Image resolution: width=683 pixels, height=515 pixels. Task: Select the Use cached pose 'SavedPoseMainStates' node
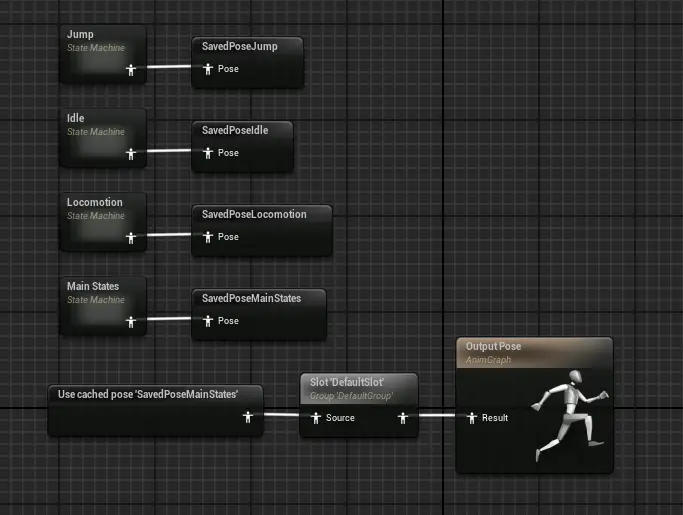coord(148,394)
